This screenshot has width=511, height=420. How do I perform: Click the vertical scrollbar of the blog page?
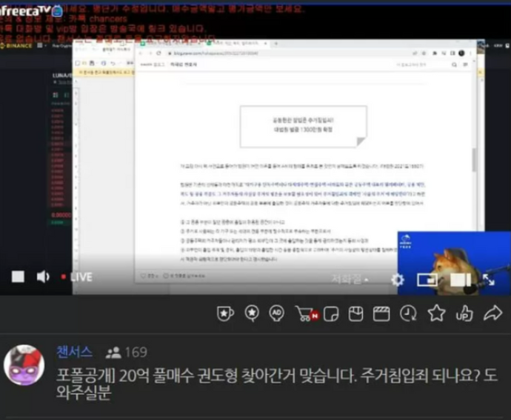pyautogui.click(x=474, y=160)
